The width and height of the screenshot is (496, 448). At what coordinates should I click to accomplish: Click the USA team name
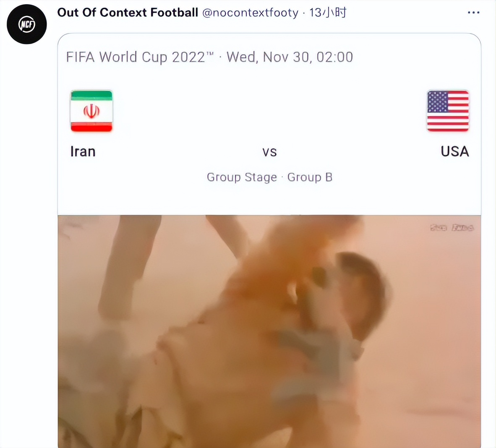(454, 151)
